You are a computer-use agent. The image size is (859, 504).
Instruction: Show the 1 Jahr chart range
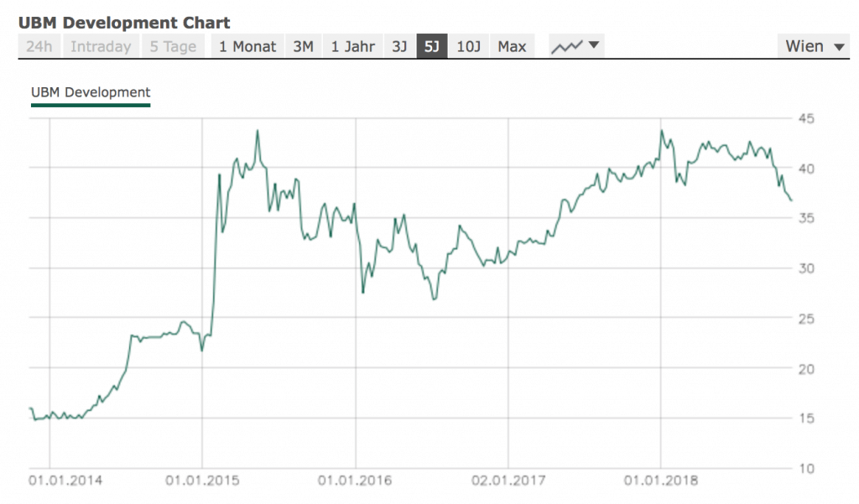coord(353,46)
